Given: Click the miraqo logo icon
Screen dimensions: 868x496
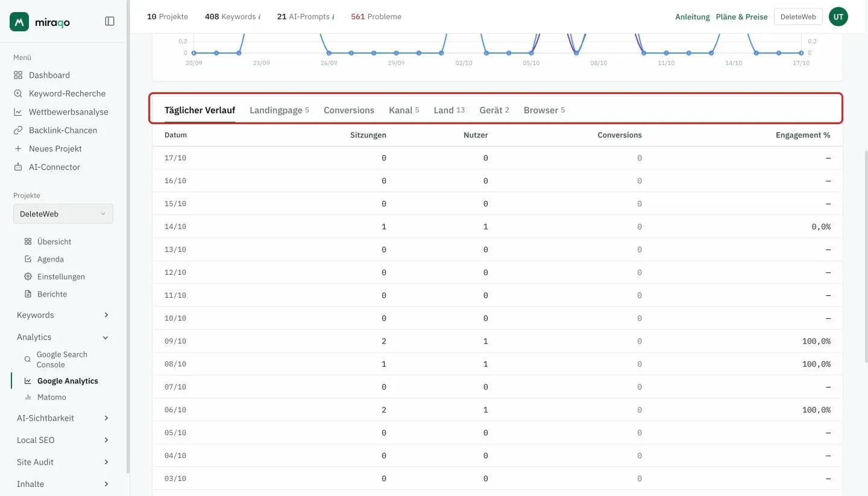Looking at the screenshot, I should (x=19, y=22).
